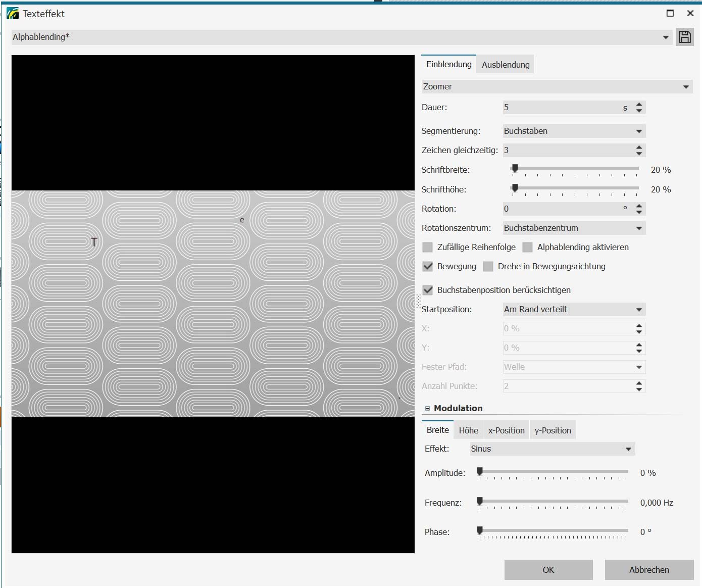The image size is (702, 588).
Task: Toggle Buchstabenposition berücksichtigen checkbox
Action: click(x=428, y=290)
